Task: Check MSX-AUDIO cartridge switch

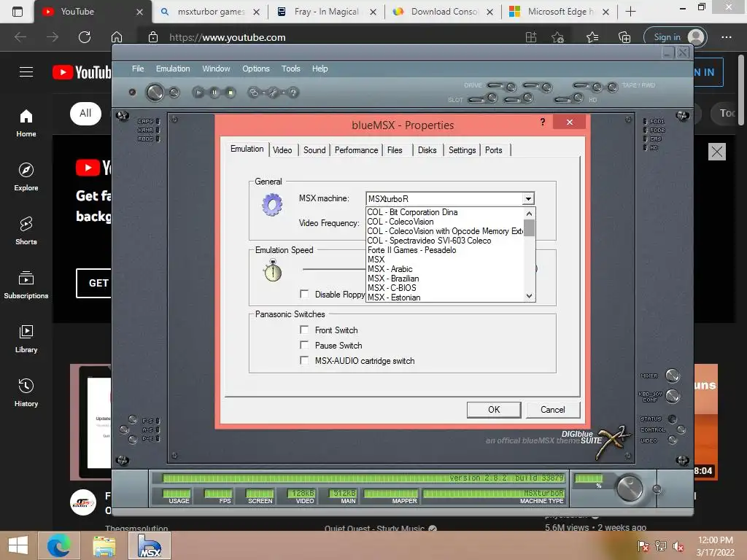Action: click(x=304, y=360)
